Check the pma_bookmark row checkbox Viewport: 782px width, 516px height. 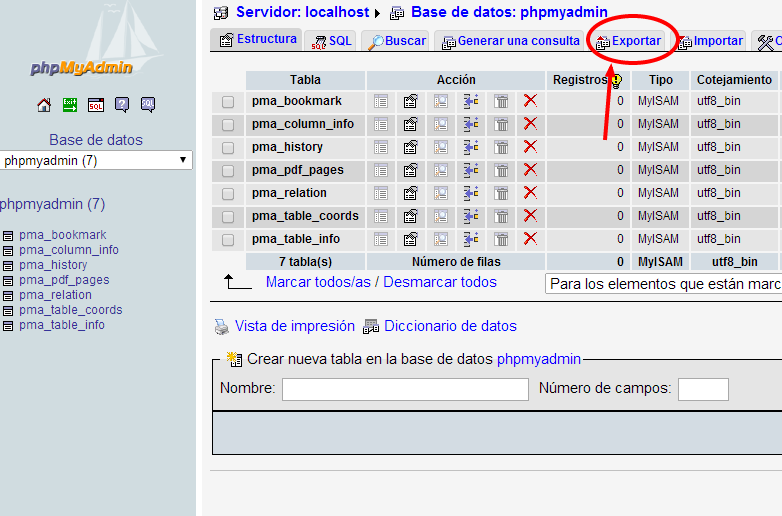[228, 102]
